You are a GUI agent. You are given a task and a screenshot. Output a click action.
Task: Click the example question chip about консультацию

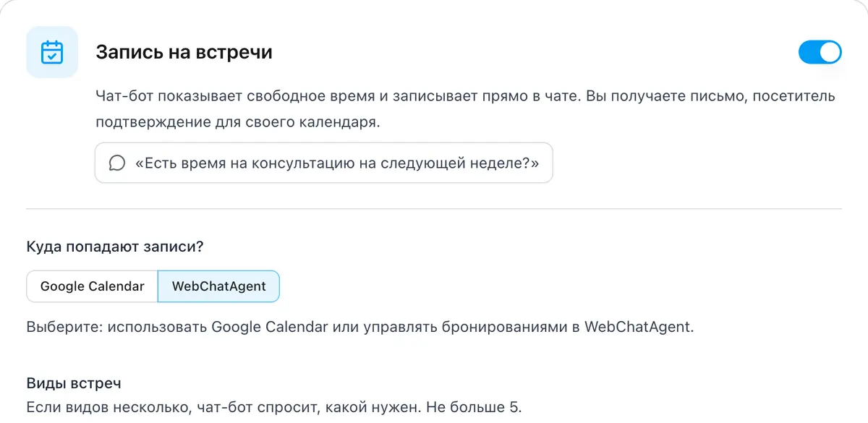[x=324, y=163]
